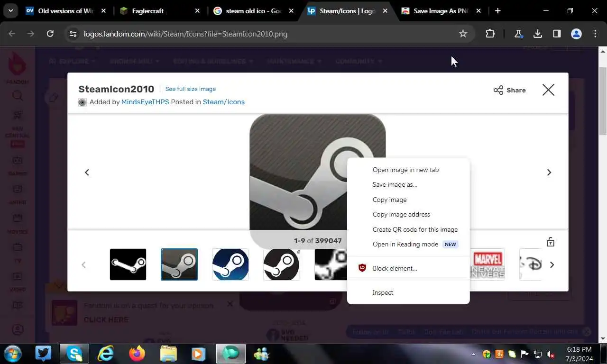The image size is (607, 364).
Task: Open the Chrome three-dot menu
Action: [x=595, y=34]
